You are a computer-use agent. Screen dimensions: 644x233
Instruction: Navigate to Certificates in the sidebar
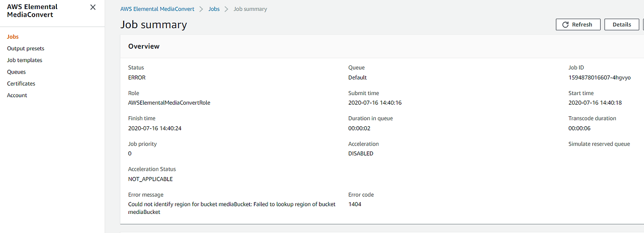pos(21,84)
